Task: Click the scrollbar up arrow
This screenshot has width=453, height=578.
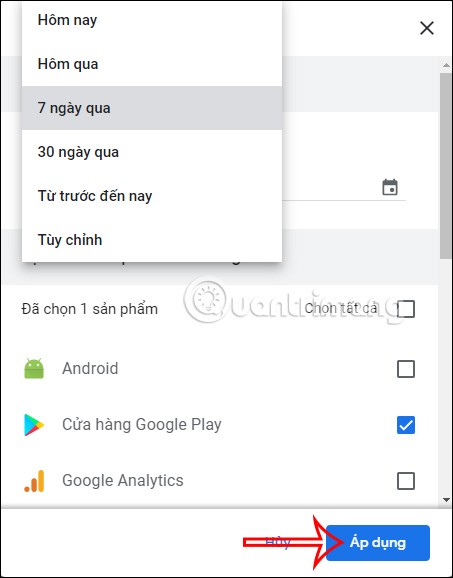Action: [446, 65]
